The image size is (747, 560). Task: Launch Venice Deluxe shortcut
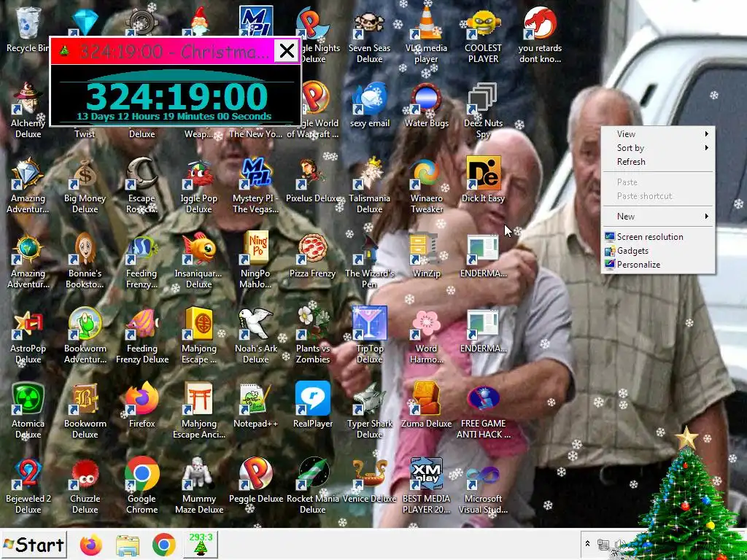369,480
